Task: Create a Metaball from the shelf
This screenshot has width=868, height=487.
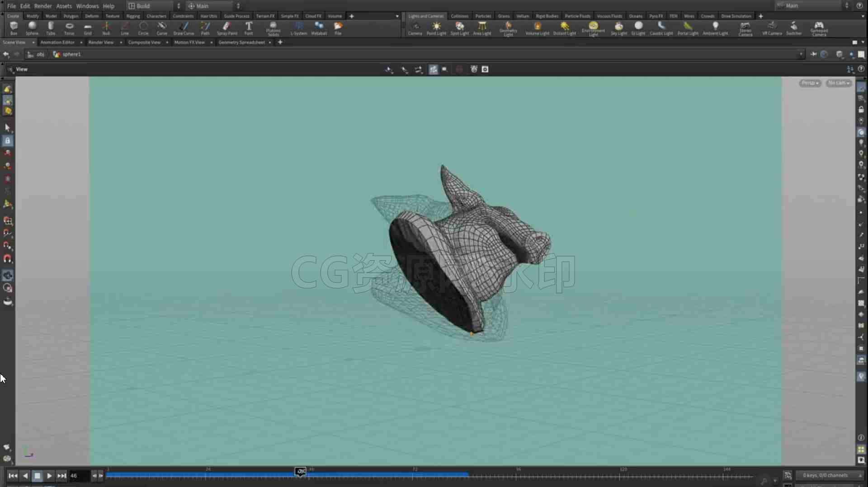Action: 319,28
